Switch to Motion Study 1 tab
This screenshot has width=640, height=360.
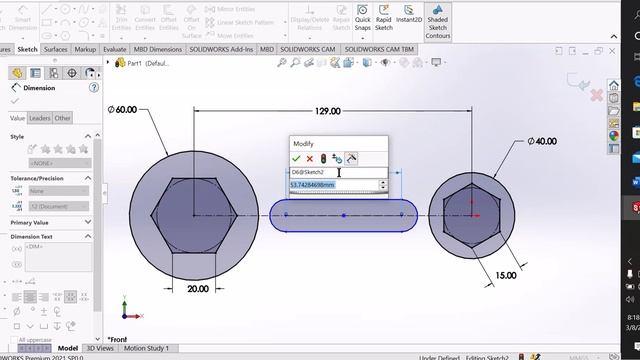pos(146,348)
